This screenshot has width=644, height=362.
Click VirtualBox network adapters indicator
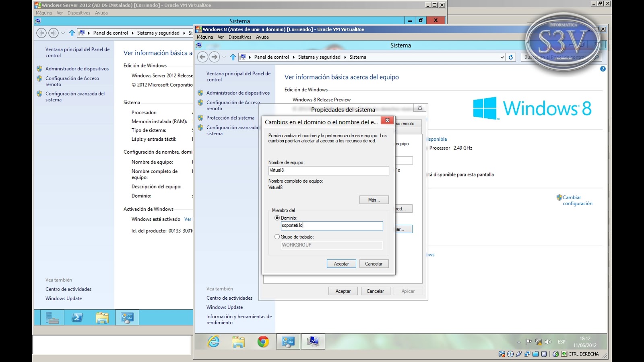(x=527, y=354)
